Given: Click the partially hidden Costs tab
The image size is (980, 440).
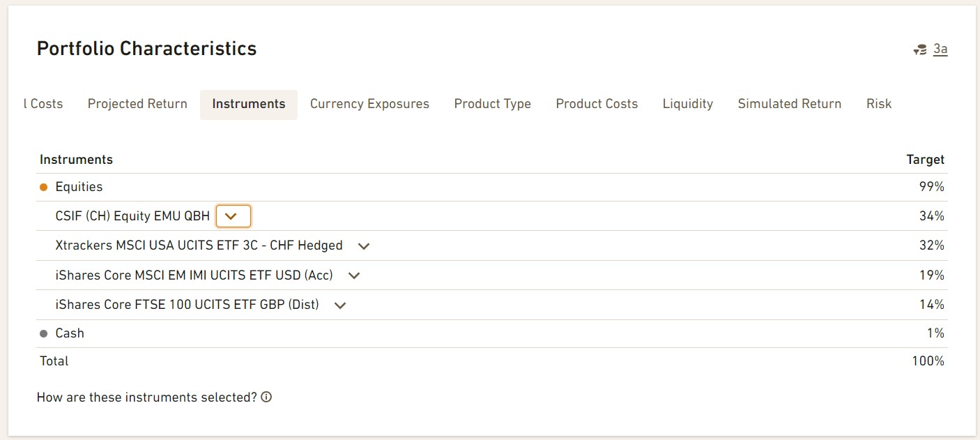Looking at the screenshot, I should point(43,104).
